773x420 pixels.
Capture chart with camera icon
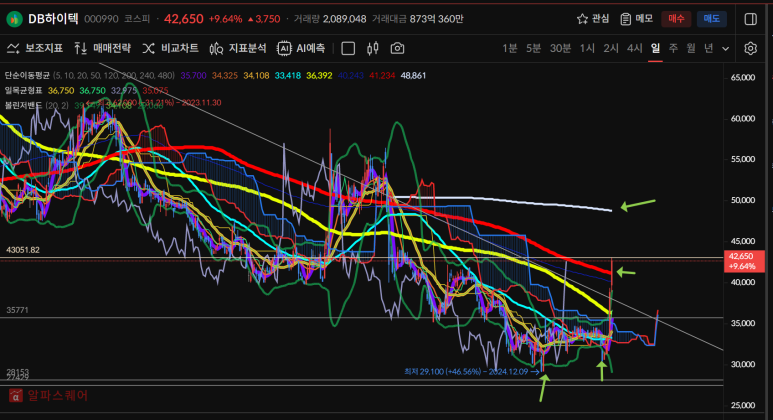(x=397, y=48)
